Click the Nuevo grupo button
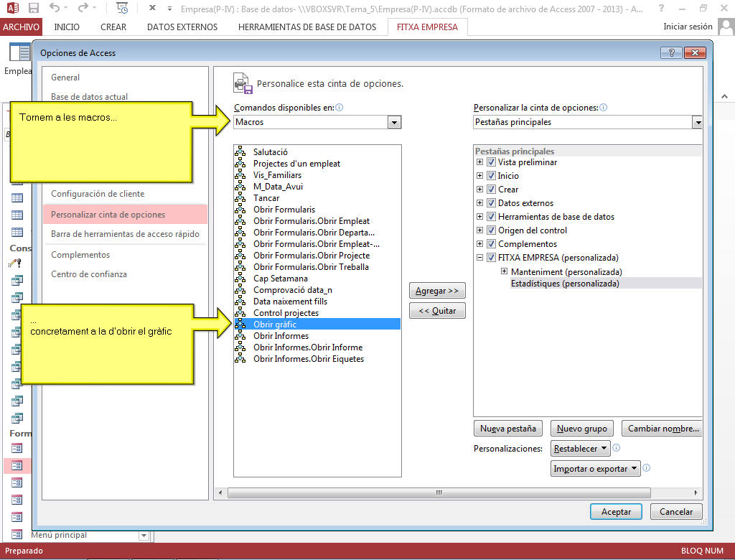 581,428
